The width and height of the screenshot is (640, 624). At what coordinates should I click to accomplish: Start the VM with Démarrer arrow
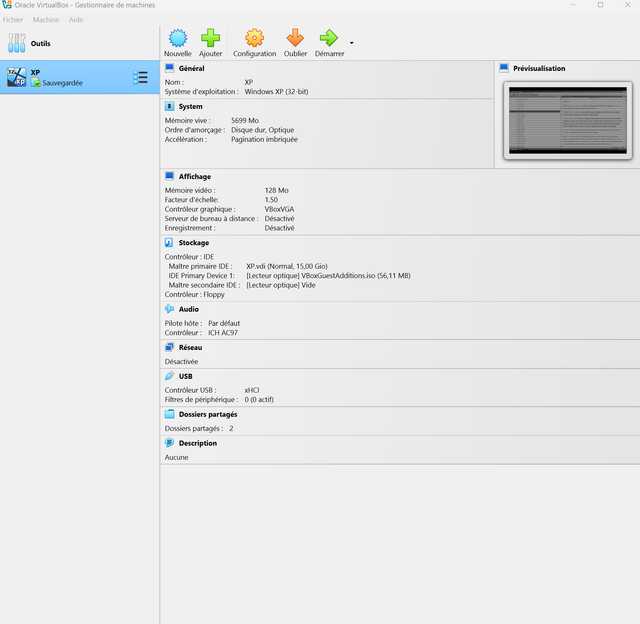click(x=329, y=38)
